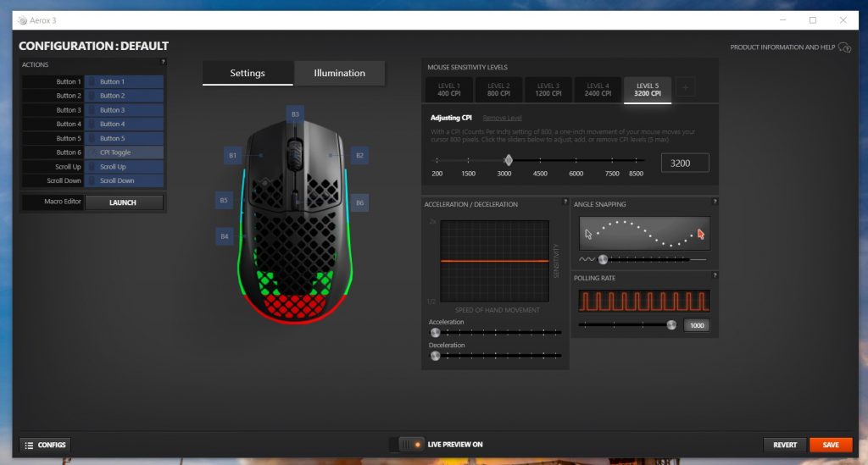Select the B2 marker on the mouse
This screenshot has width=868, height=465.
point(359,155)
